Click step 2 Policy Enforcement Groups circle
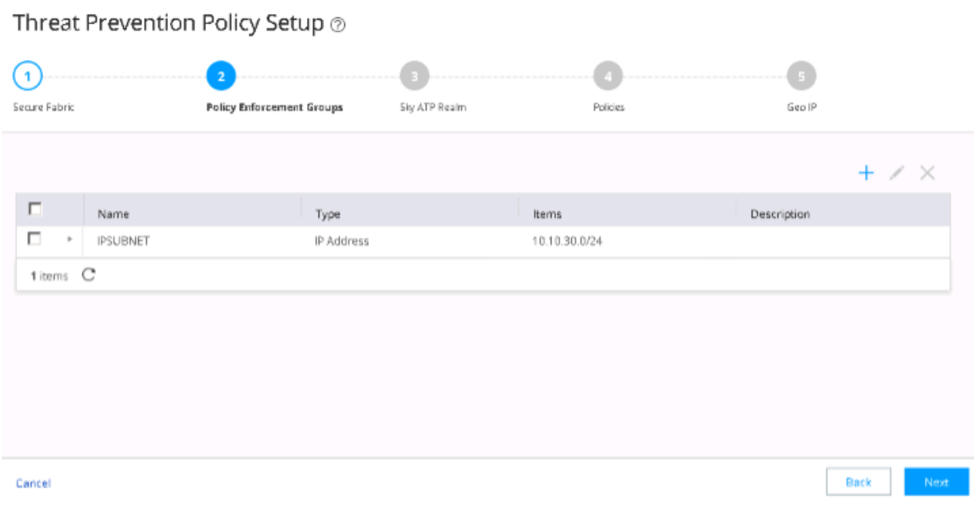 click(x=221, y=76)
